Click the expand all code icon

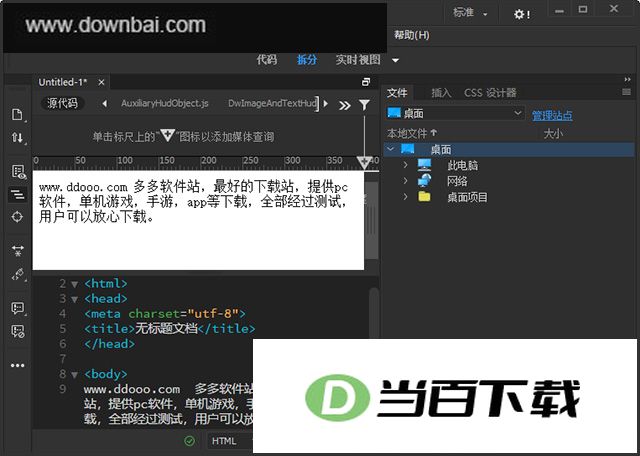coord(17,251)
